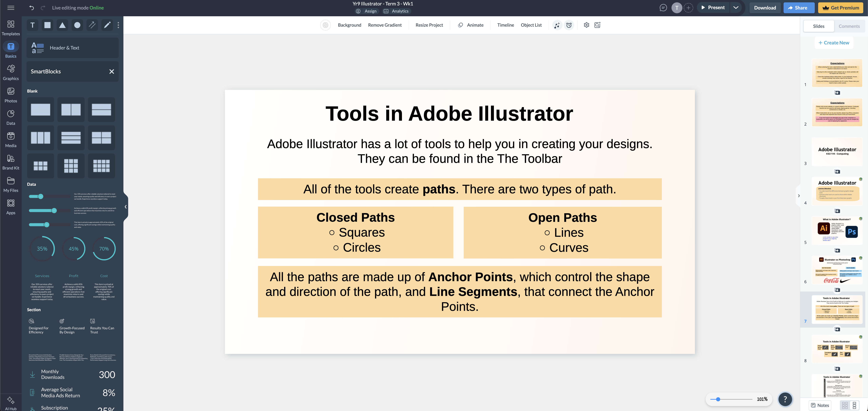Undo the last edit
Viewport: 868px width, 411px height.
[32, 8]
